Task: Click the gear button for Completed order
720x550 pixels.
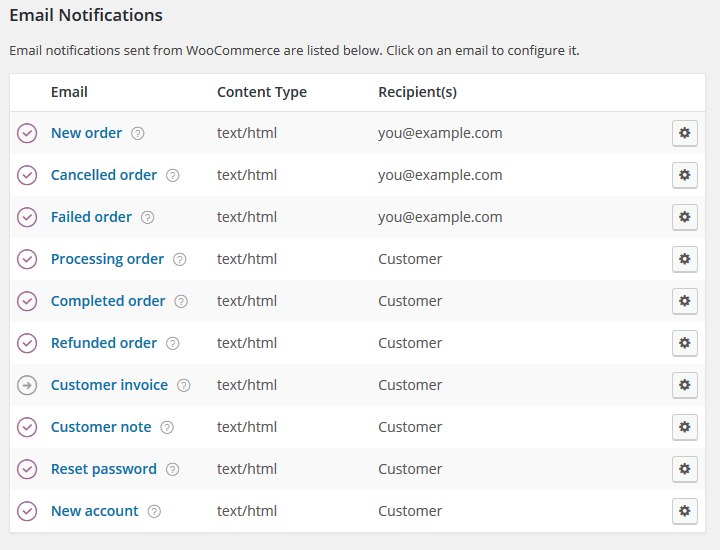Action: click(x=684, y=301)
